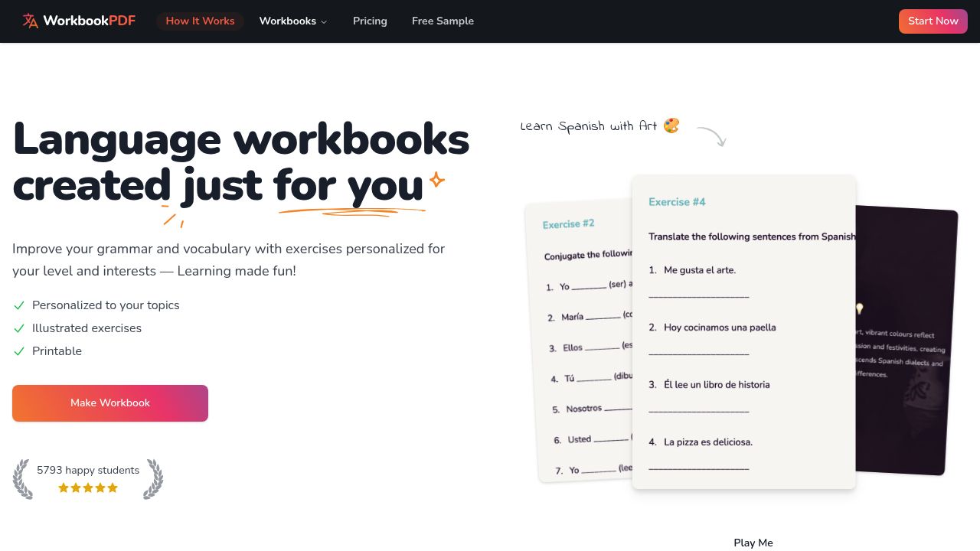Click the 5793 happy students text
The image size is (980, 551).
[88, 470]
